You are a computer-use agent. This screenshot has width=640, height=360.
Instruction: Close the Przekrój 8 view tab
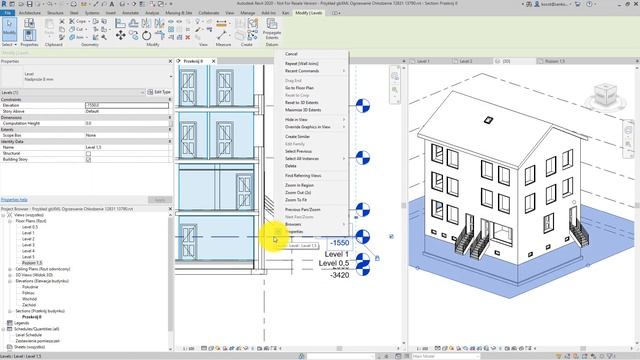pos(213,61)
